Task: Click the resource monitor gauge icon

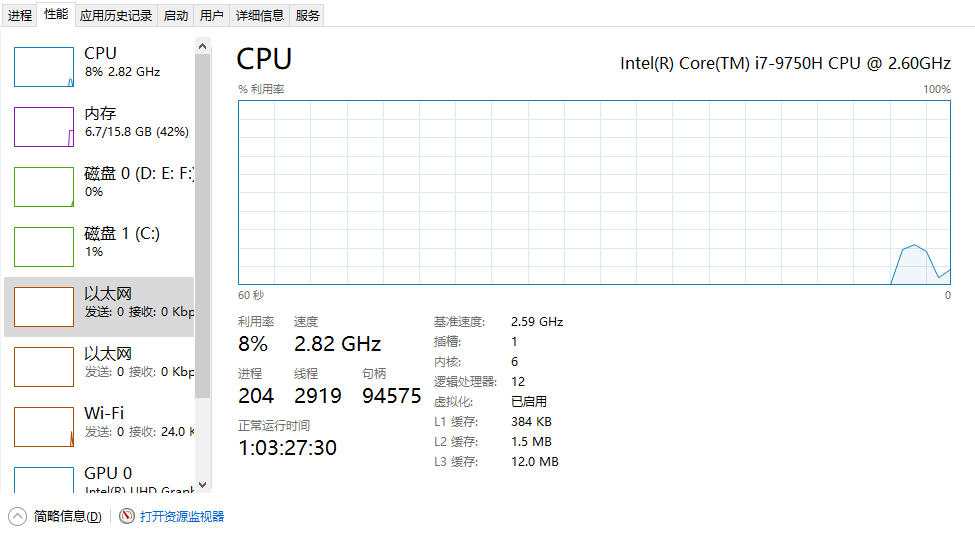Action: point(127,516)
